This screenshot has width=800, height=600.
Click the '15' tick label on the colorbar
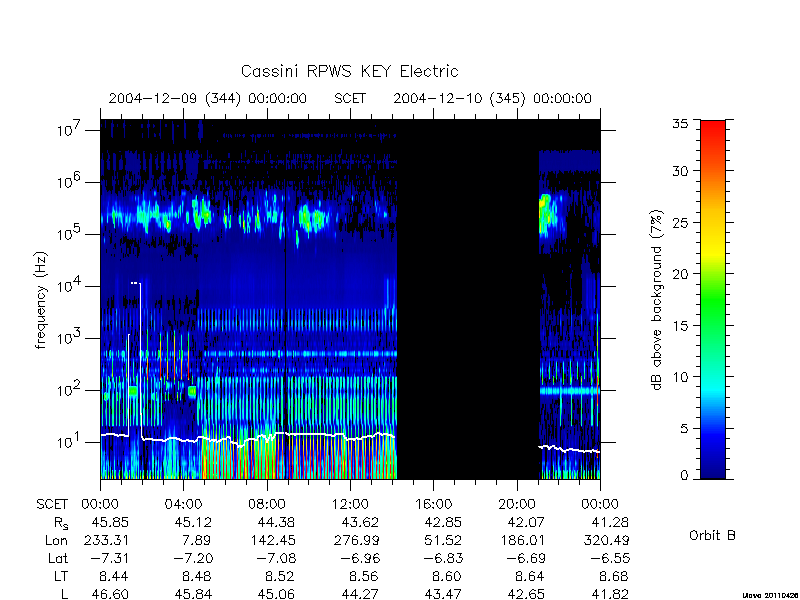pyautogui.click(x=680, y=325)
